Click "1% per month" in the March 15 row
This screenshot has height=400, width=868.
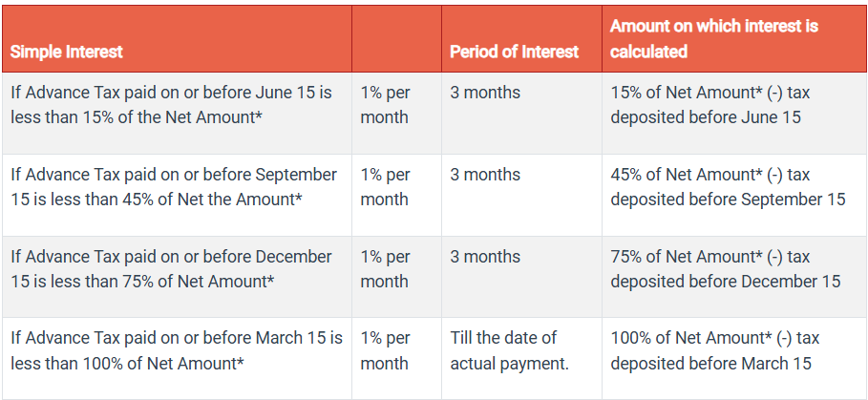[385, 350]
